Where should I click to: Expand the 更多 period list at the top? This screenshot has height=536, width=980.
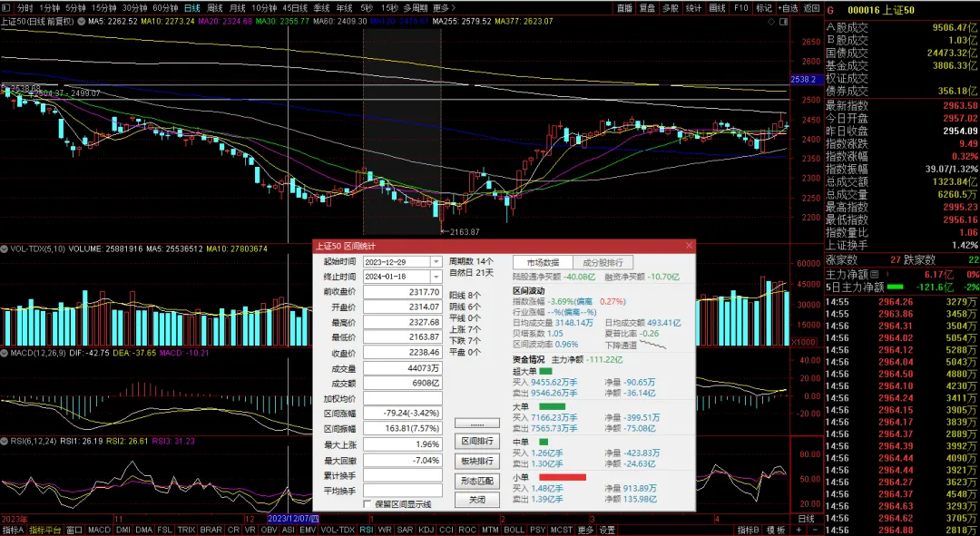pyautogui.click(x=445, y=8)
